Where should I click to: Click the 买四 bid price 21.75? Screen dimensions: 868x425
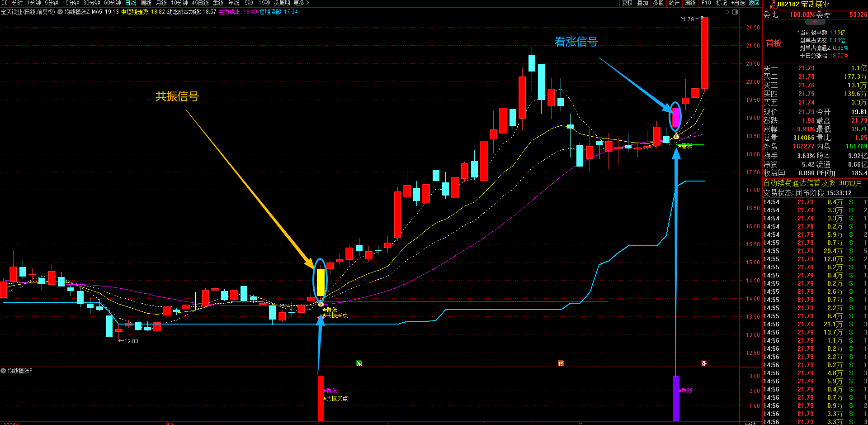[806, 94]
